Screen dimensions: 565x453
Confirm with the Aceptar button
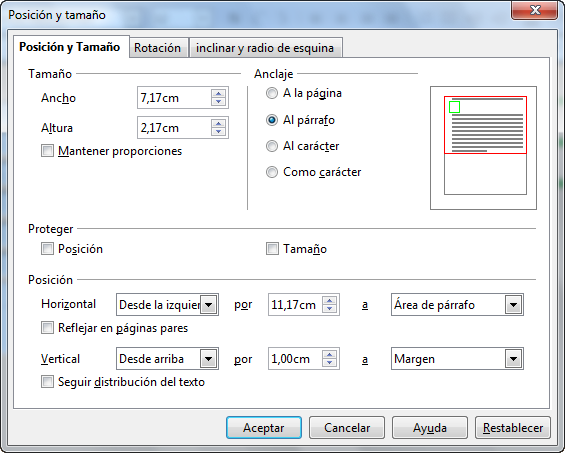click(x=264, y=428)
